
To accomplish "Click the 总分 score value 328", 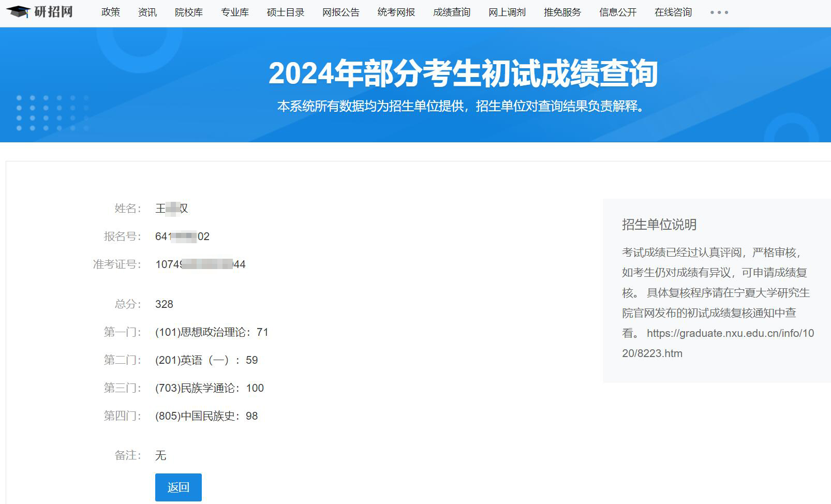I will [164, 304].
